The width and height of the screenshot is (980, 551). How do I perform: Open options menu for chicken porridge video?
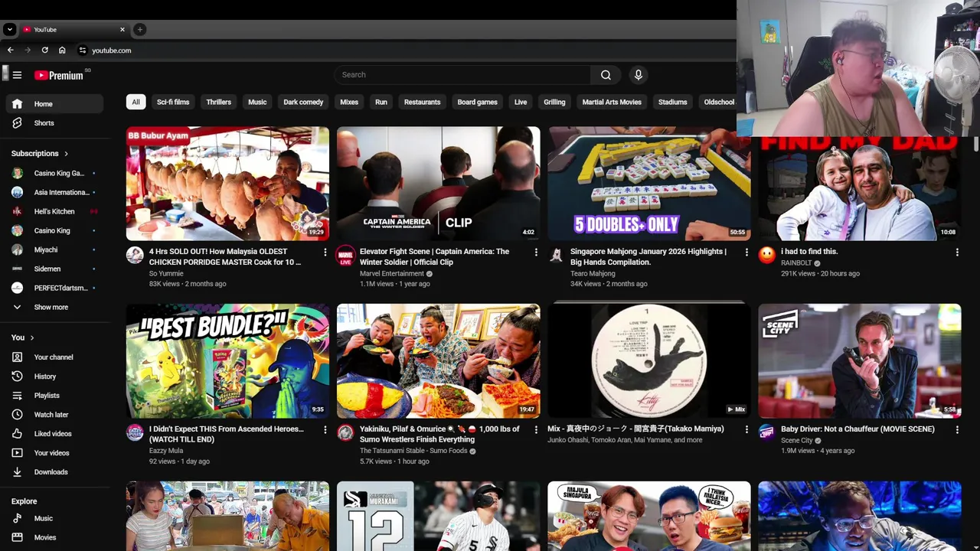(325, 253)
